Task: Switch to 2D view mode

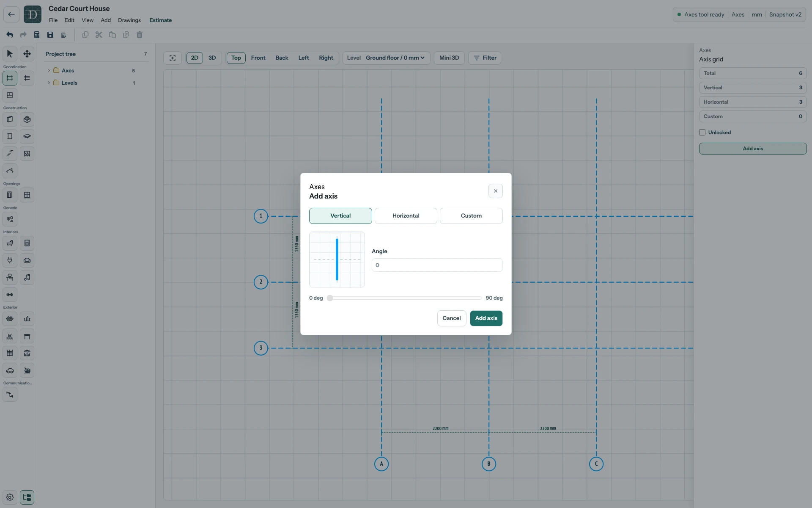Action: pyautogui.click(x=195, y=58)
